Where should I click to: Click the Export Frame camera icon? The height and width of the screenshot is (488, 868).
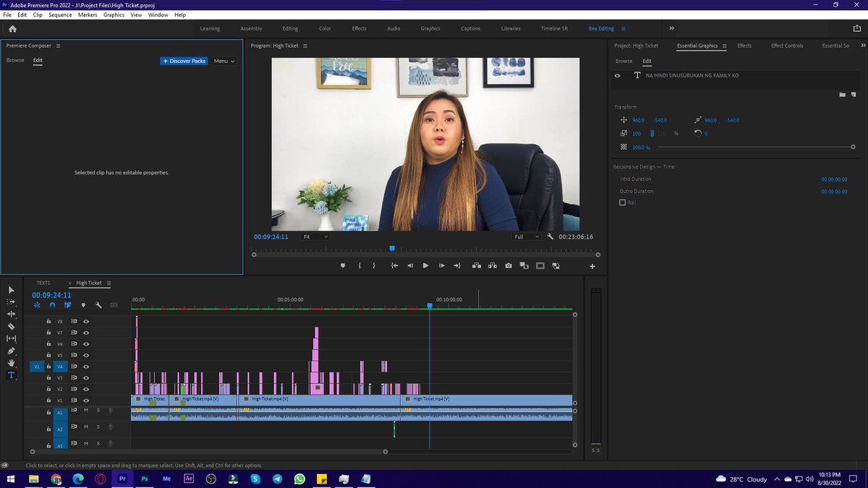point(509,266)
